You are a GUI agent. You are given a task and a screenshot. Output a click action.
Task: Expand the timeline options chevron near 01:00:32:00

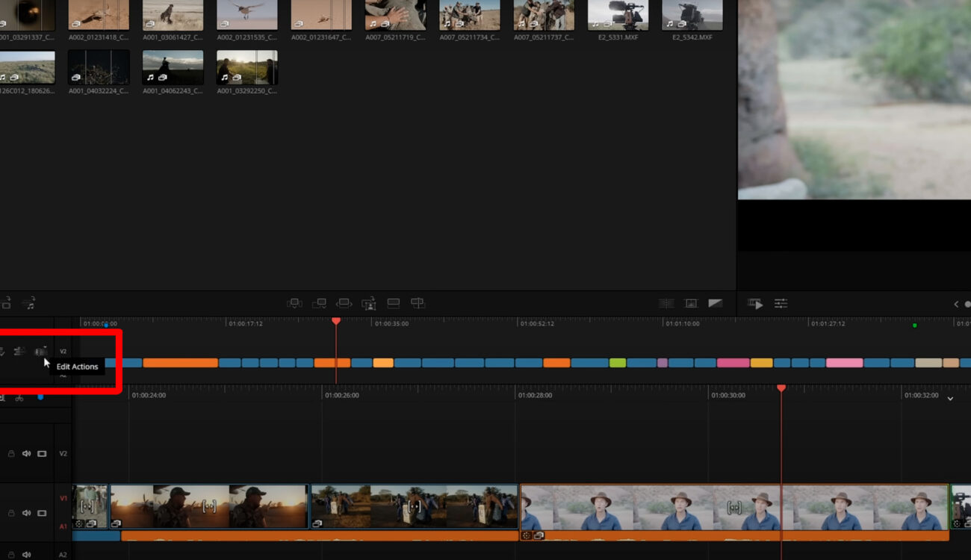coord(950,399)
